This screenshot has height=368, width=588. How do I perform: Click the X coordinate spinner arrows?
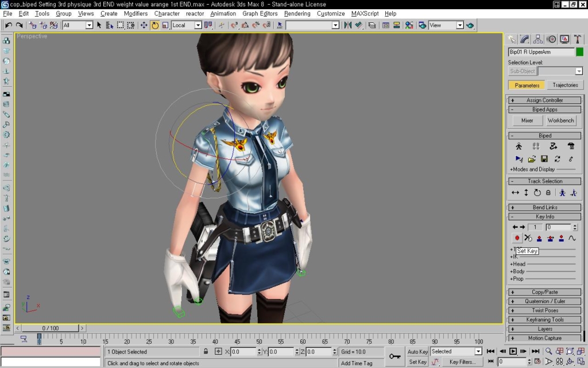pos(259,351)
